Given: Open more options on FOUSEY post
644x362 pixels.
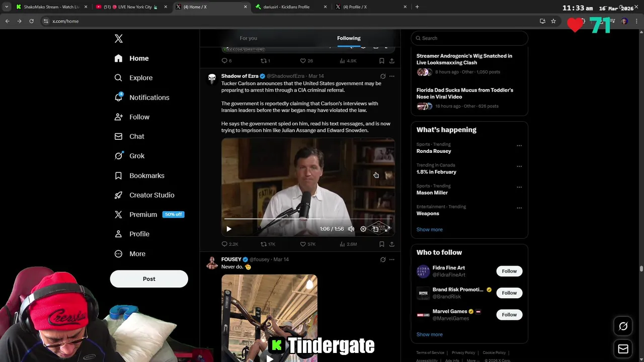Looking at the screenshot, I should 392,260.
